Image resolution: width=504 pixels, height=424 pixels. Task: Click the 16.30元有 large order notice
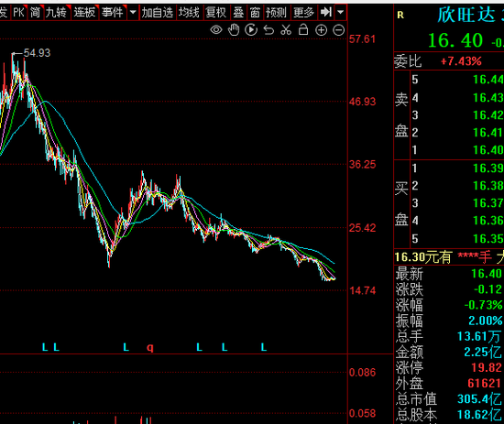423,257
